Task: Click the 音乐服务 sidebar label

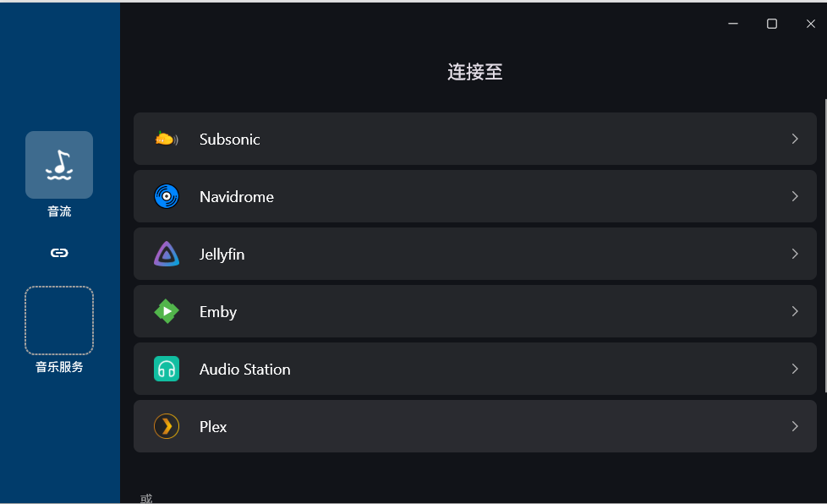Action: pos(59,367)
